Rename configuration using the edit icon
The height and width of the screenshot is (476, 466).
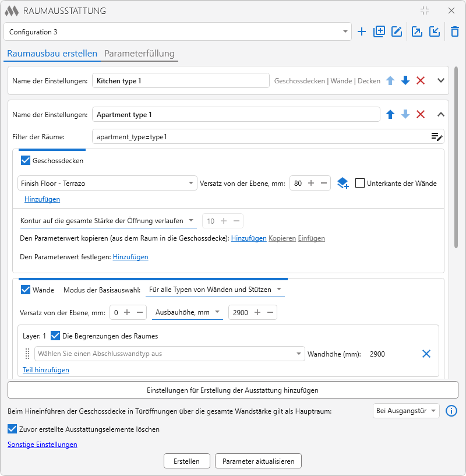click(x=397, y=31)
